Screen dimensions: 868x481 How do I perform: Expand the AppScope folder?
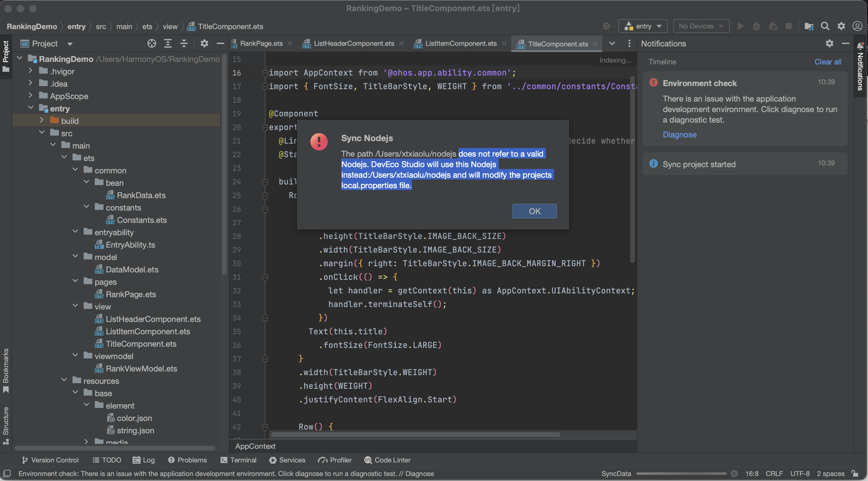click(30, 96)
